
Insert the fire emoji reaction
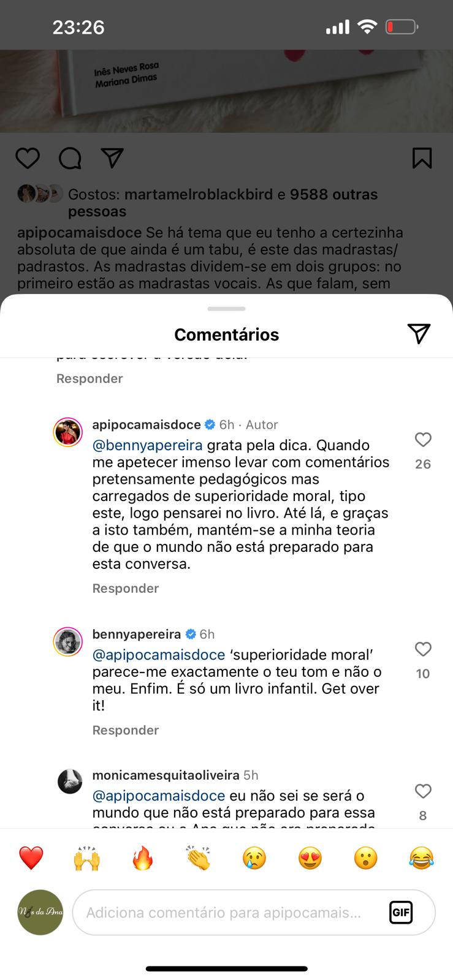pos(143,858)
